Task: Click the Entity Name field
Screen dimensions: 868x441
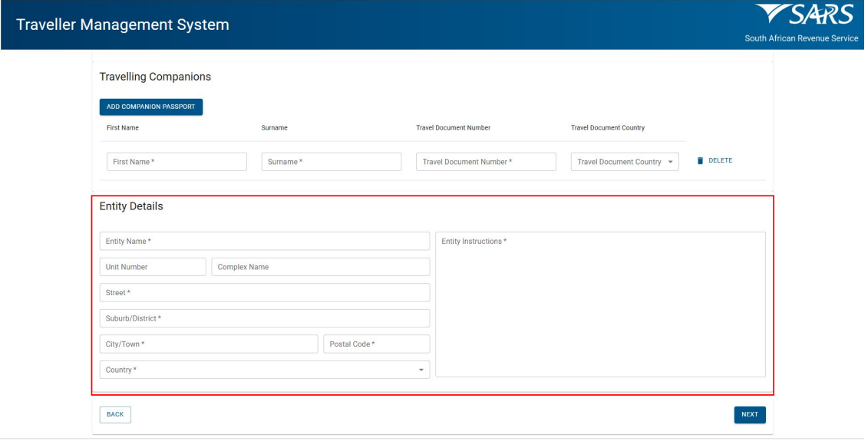Action: point(264,242)
